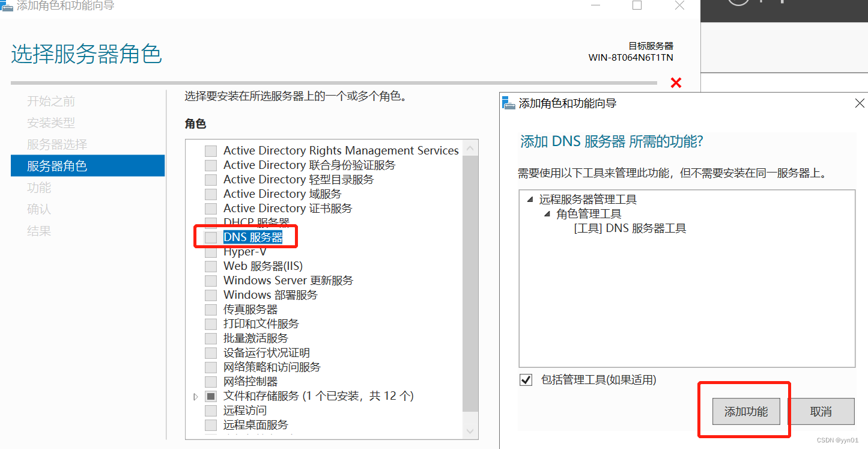Image resolution: width=868 pixels, height=449 pixels.
Task: Click server name WIN-8T064N6T1TN
Action: coord(631,58)
